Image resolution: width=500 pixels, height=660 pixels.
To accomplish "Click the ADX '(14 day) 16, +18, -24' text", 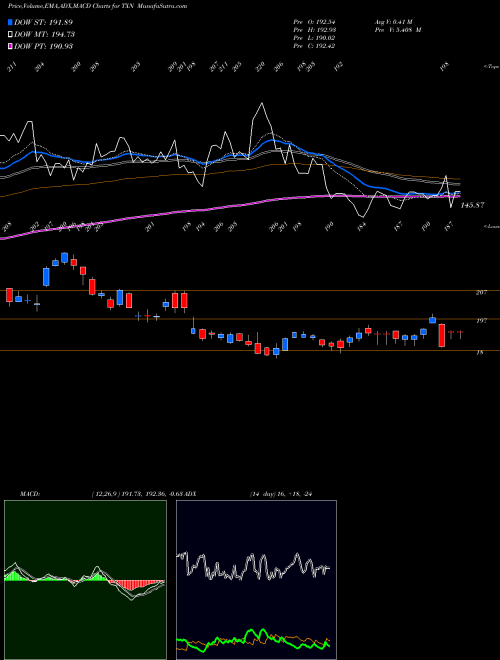I will (281, 494).
